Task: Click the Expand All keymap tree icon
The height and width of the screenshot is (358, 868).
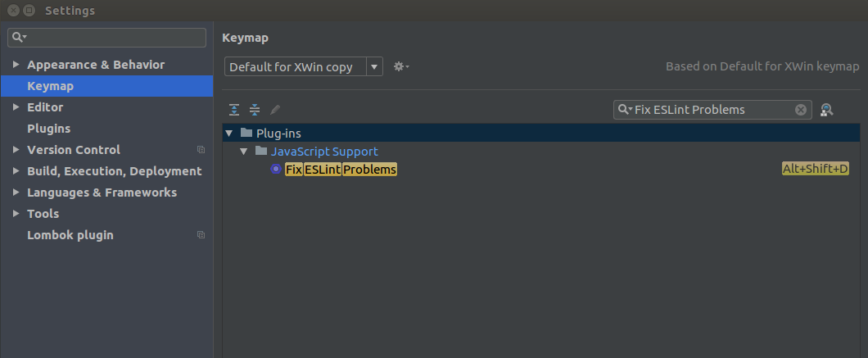Action: (x=234, y=110)
